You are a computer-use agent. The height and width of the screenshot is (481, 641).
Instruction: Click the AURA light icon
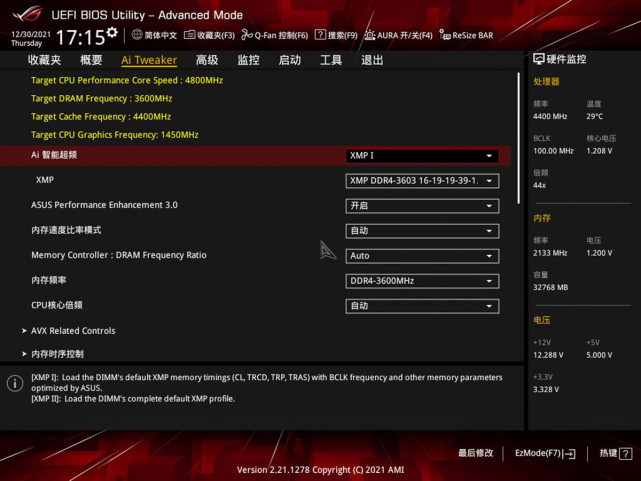[x=370, y=35]
